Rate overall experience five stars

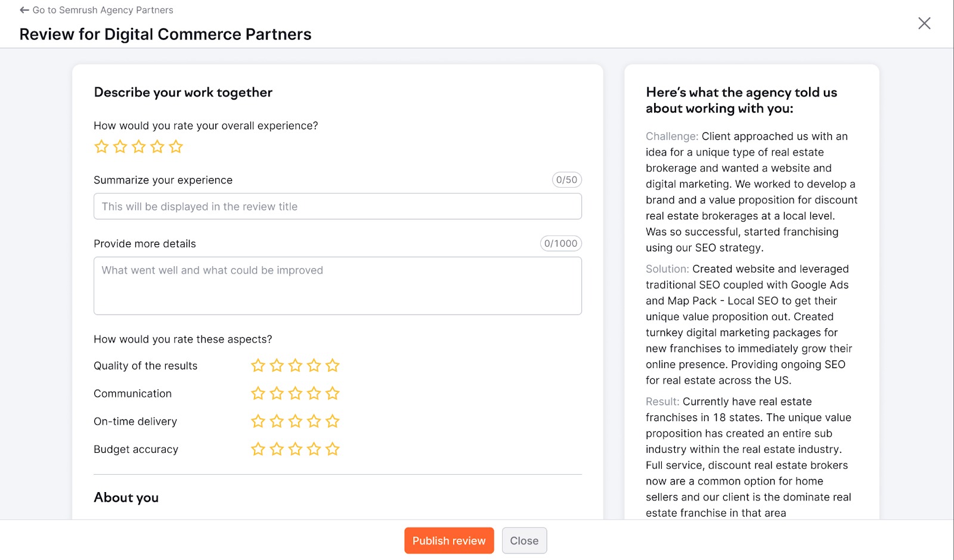176,147
